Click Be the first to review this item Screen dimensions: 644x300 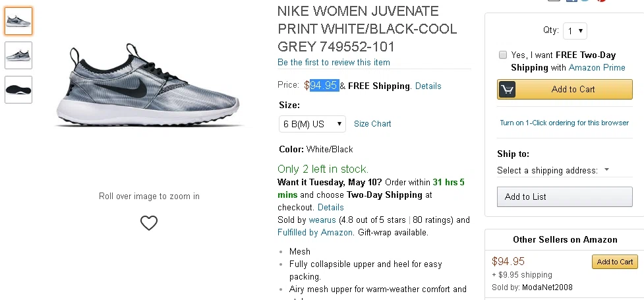click(334, 63)
